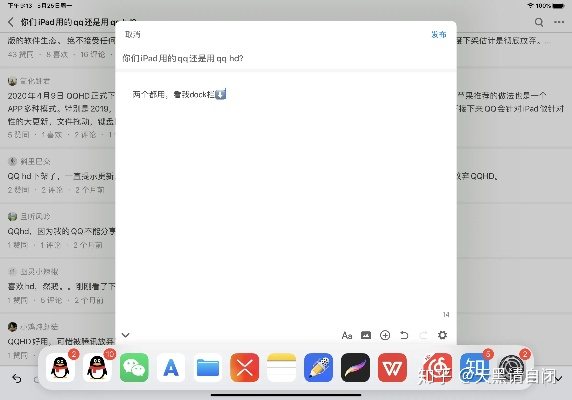572x400 pixels.
Task: Launch WPS Office from dock
Action: pyautogui.click(x=392, y=368)
